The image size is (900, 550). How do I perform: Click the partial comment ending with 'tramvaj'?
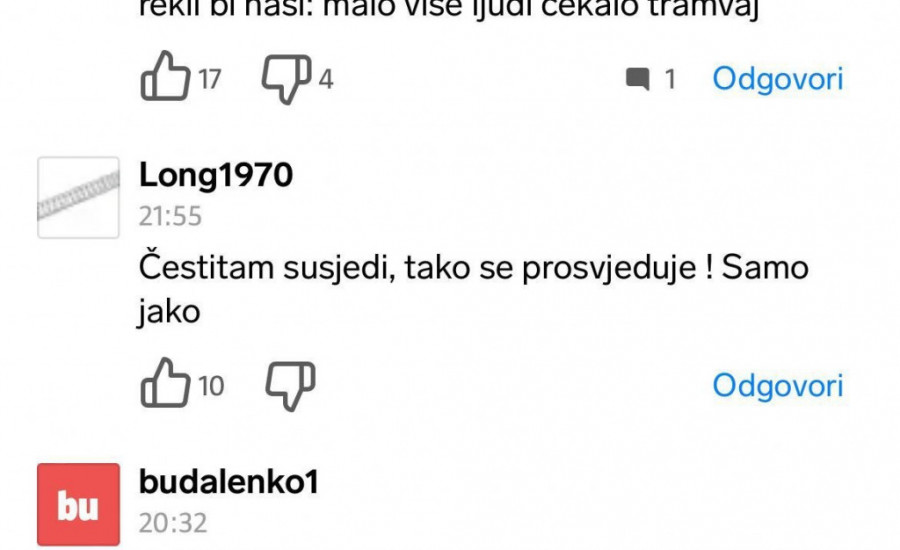point(449,9)
